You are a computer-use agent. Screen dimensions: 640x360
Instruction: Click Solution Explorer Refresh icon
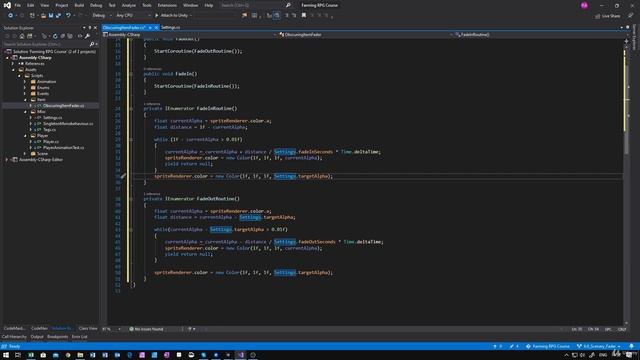(55, 36)
